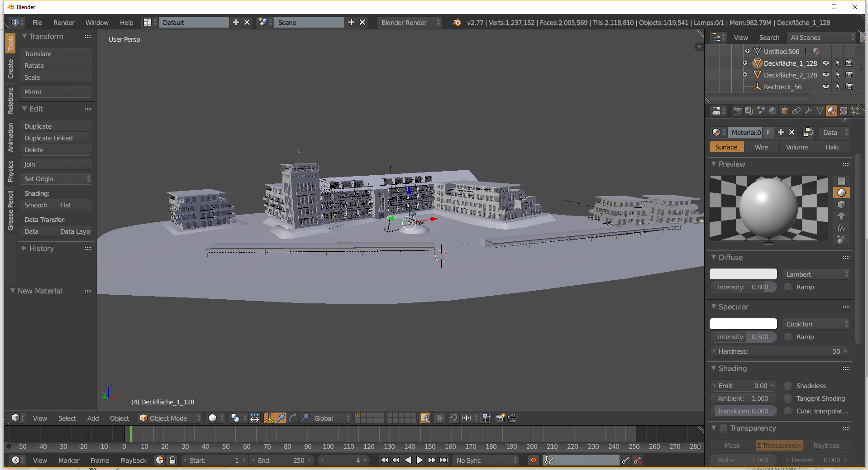Enable the Specular Ramp checkbox
The width and height of the screenshot is (868, 470).
(x=788, y=336)
